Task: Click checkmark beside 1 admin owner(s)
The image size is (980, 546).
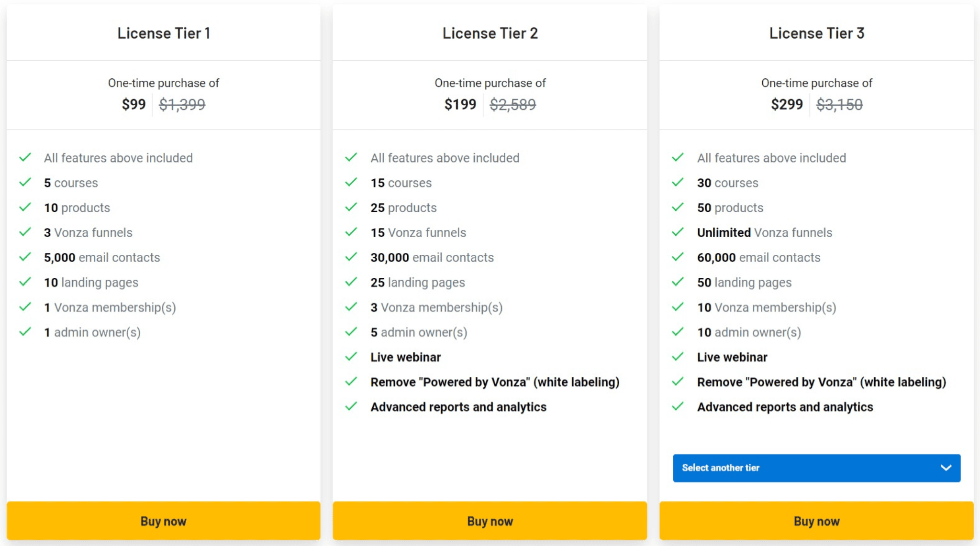Action: coord(25,331)
